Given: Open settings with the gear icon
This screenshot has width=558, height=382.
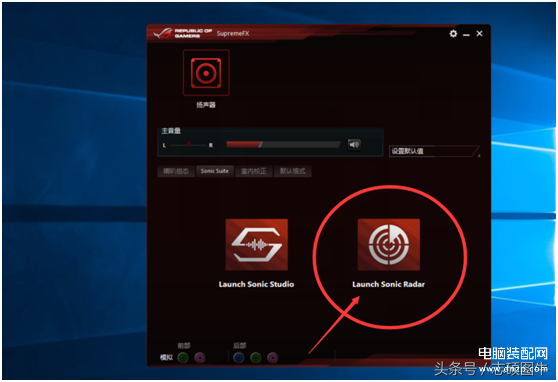Looking at the screenshot, I should click(453, 33).
